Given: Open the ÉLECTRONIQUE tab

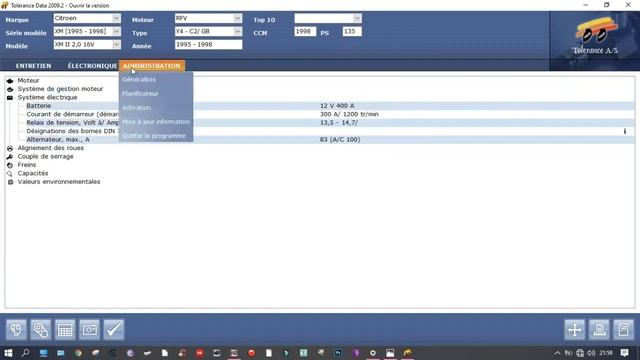Looking at the screenshot, I should pyautogui.click(x=92, y=66).
